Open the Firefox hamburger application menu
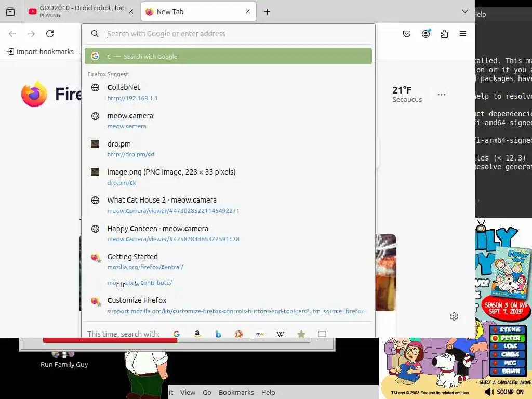Screen dimensions: 532x399 (463, 34)
